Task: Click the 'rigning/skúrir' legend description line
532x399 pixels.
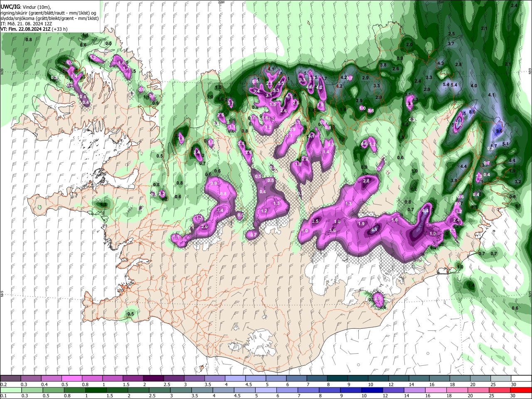Action: tap(48, 12)
